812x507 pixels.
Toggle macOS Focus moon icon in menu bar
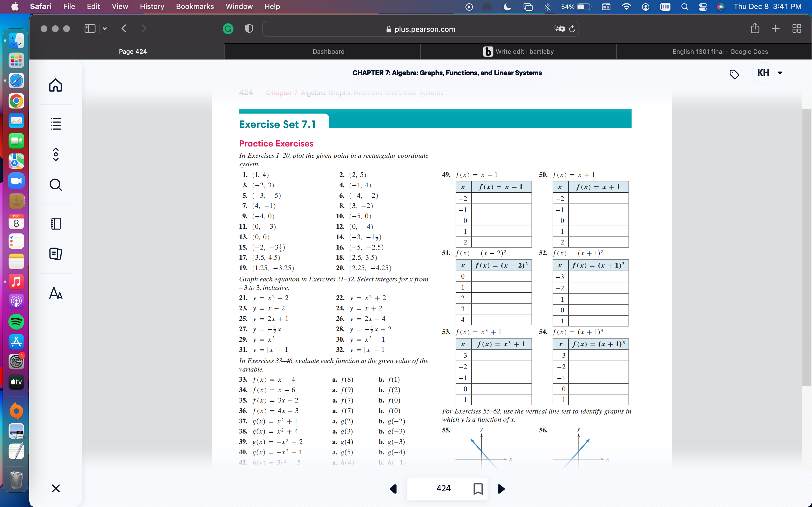507,7
